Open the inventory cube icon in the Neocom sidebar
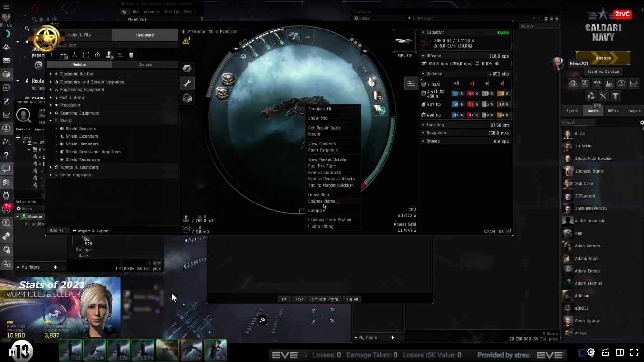Viewport: 644px width, 362px height. [x=6, y=74]
